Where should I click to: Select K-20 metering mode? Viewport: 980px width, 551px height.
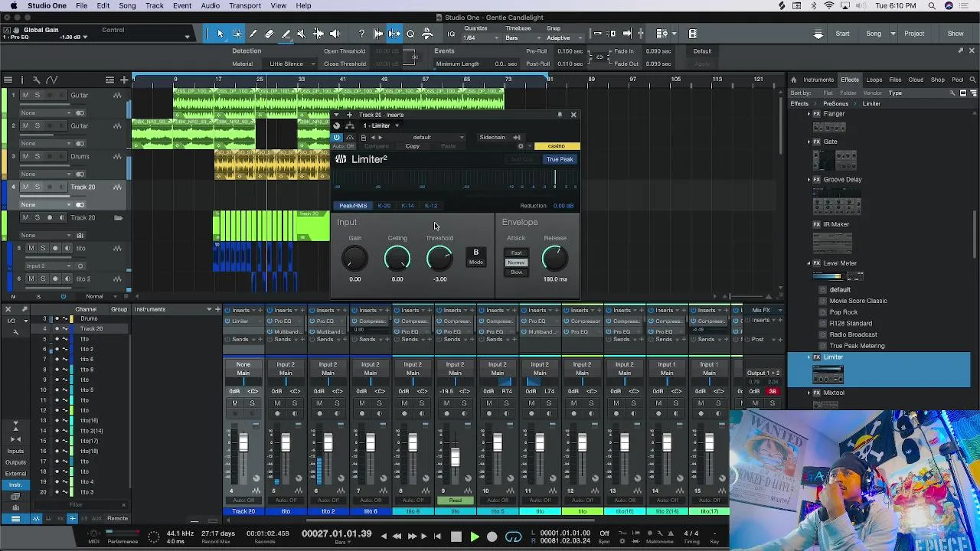[384, 206]
